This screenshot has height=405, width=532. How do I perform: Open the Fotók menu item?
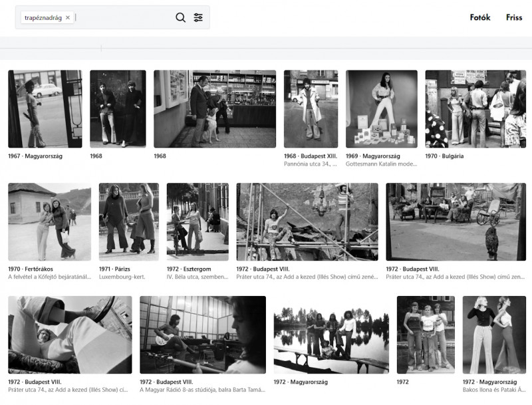pyautogui.click(x=479, y=17)
